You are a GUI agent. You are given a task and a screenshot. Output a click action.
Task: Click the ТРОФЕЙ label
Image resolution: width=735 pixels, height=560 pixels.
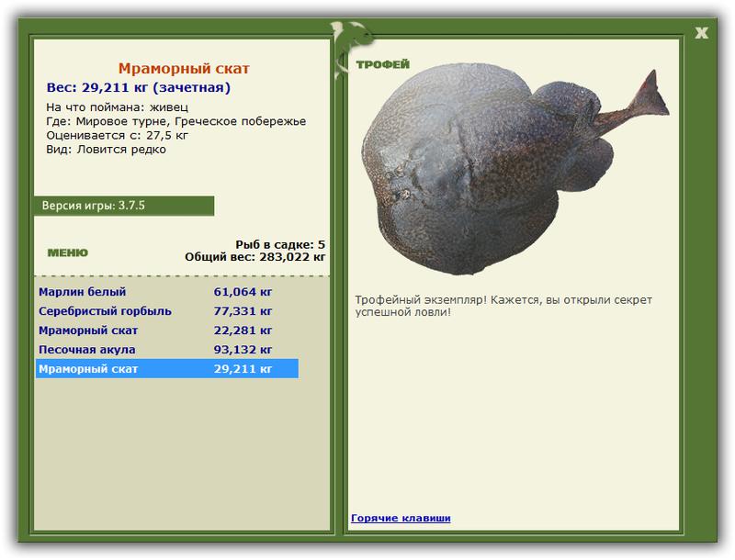pyautogui.click(x=382, y=64)
